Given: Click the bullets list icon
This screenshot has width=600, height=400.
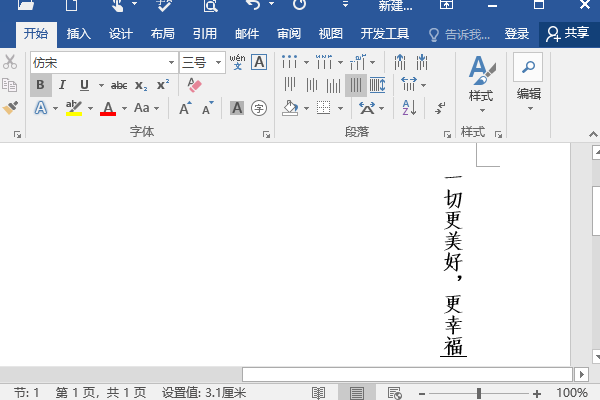Looking at the screenshot, I should pyautogui.click(x=290, y=62).
